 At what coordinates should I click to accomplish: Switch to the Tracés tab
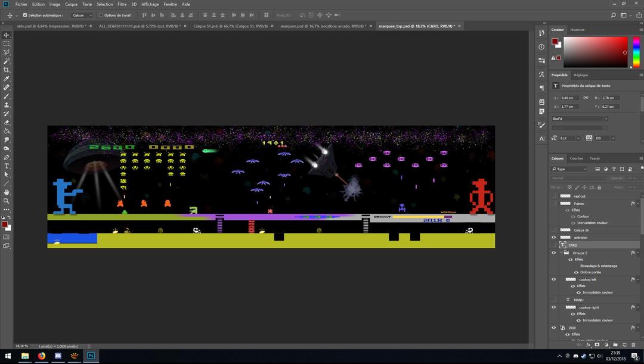[x=595, y=158]
